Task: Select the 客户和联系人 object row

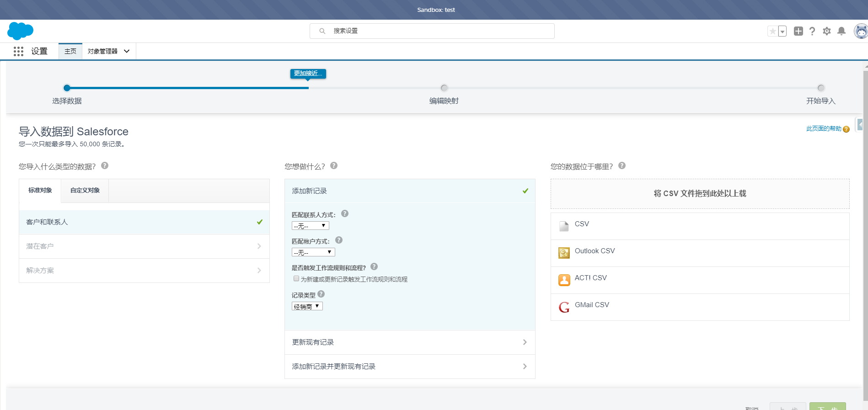Action: click(x=144, y=222)
